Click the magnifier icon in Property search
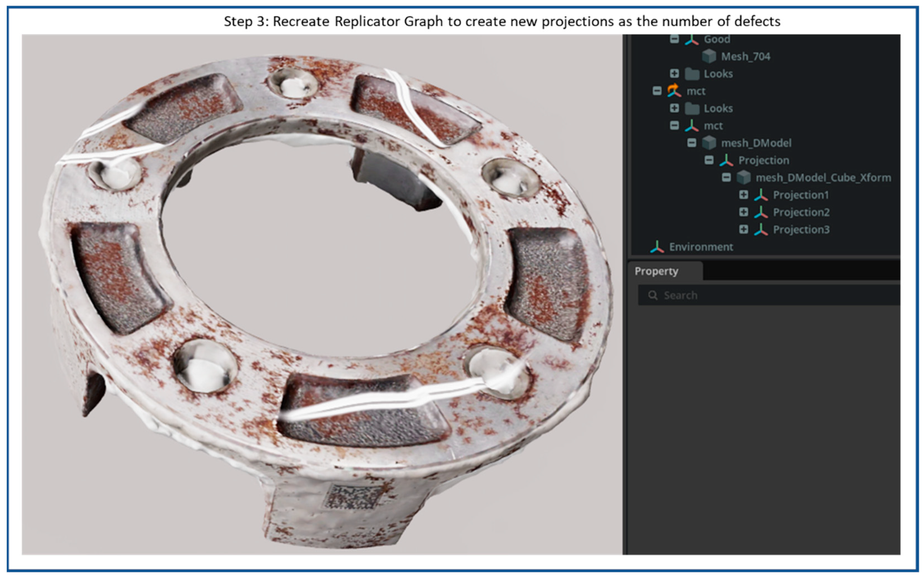 [653, 295]
